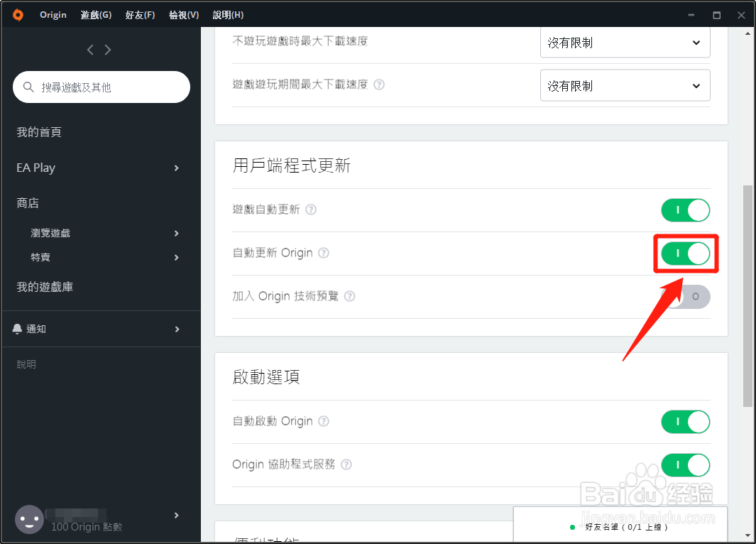Click the green online status dot
Image resolution: width=756 pixels, height=544 pixels.
tap(572, 527)
